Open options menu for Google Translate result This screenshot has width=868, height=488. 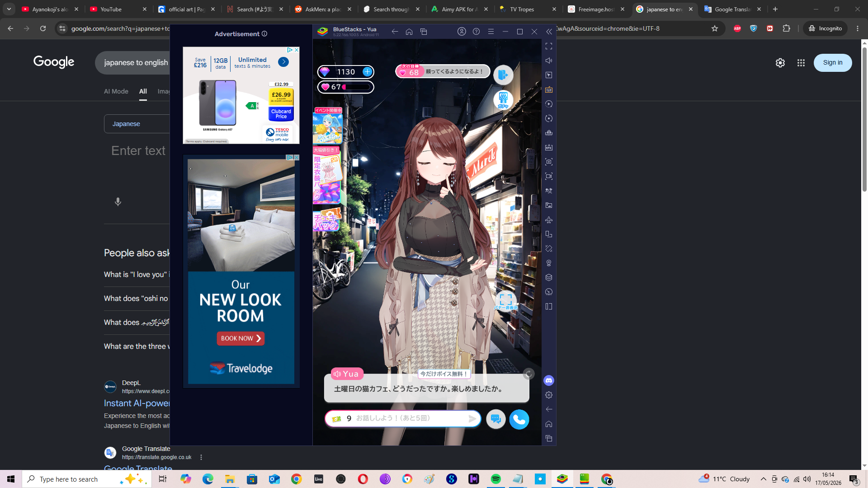click(x=201, y=457)
